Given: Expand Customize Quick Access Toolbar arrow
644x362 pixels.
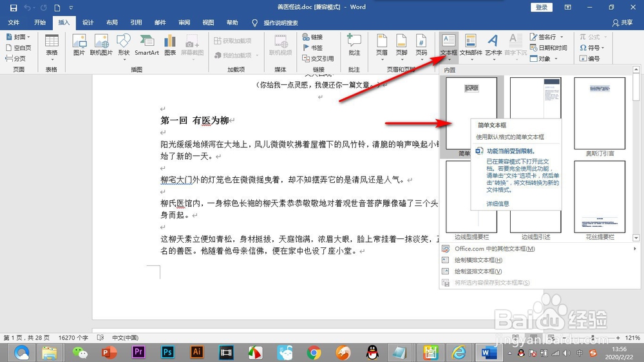Looking at the screenshot, I should click(71, 8).
